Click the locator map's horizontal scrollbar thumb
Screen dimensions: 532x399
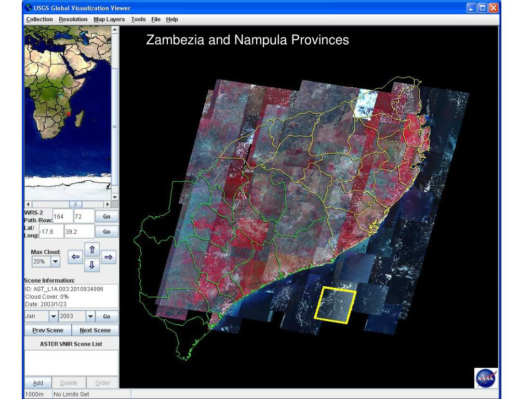[x=75, y=204]
